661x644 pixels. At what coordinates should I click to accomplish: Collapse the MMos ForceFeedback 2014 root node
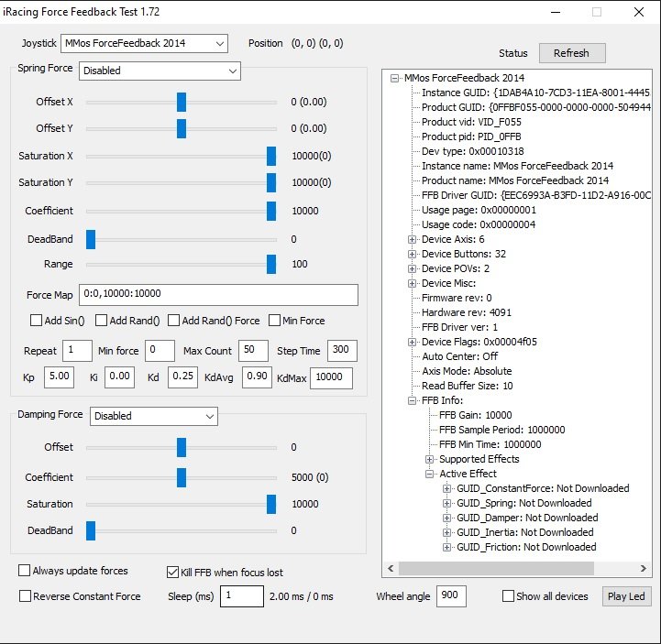[395, 78]
